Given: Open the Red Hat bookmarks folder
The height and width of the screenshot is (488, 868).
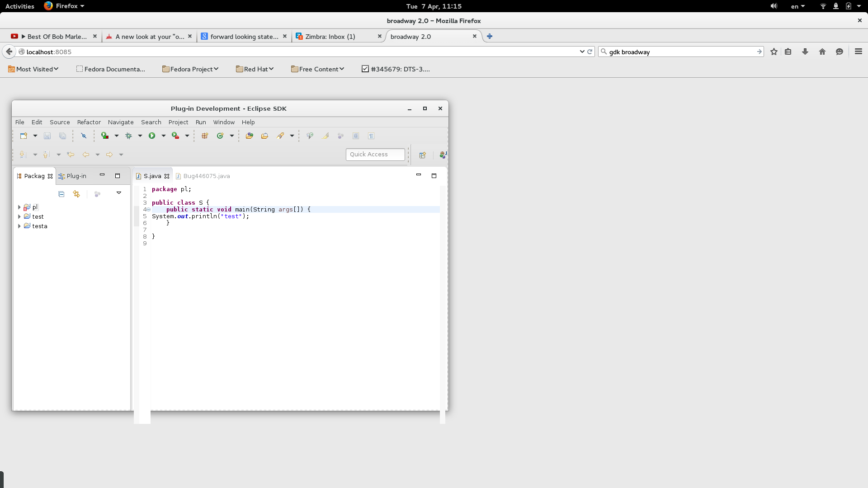Looking at the screenshot, I should point(255,69).
